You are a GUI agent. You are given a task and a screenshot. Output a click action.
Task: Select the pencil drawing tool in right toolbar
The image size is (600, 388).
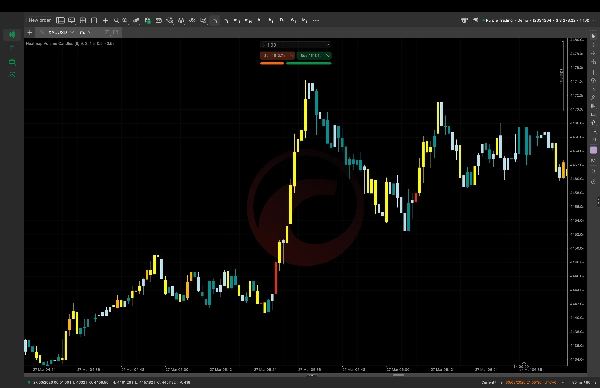(x=593, y=98)
